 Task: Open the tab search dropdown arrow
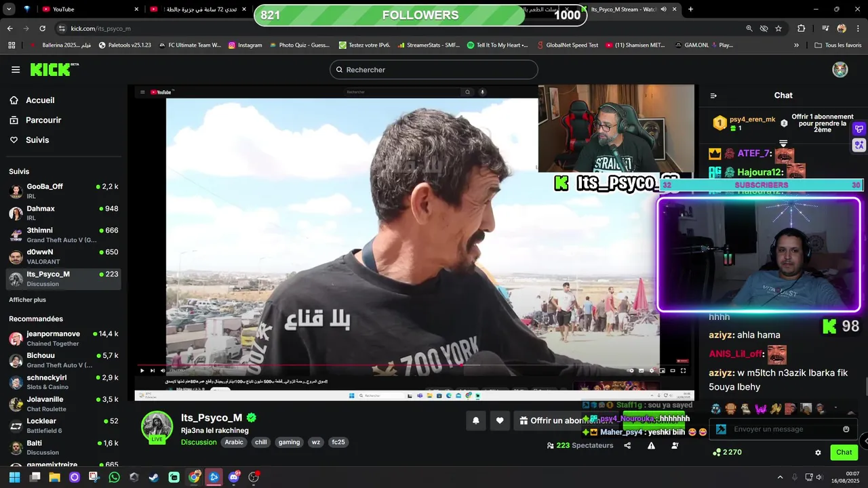tap(9, 9)
